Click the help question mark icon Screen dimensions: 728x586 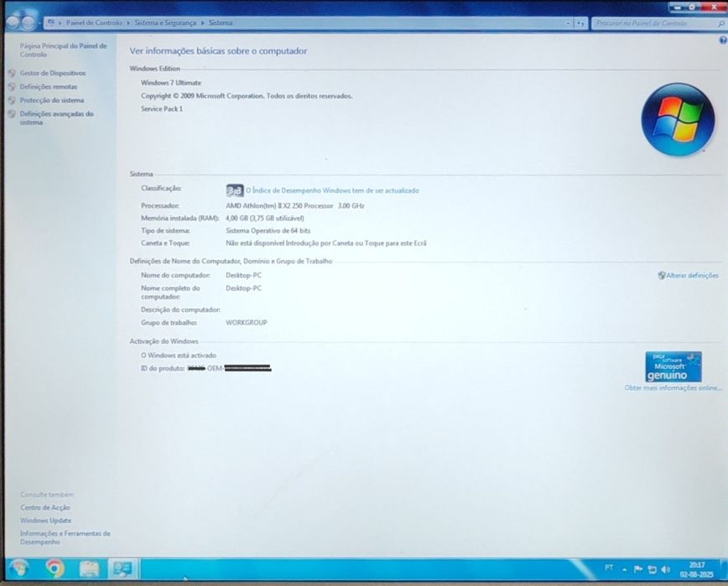[723, 40]
